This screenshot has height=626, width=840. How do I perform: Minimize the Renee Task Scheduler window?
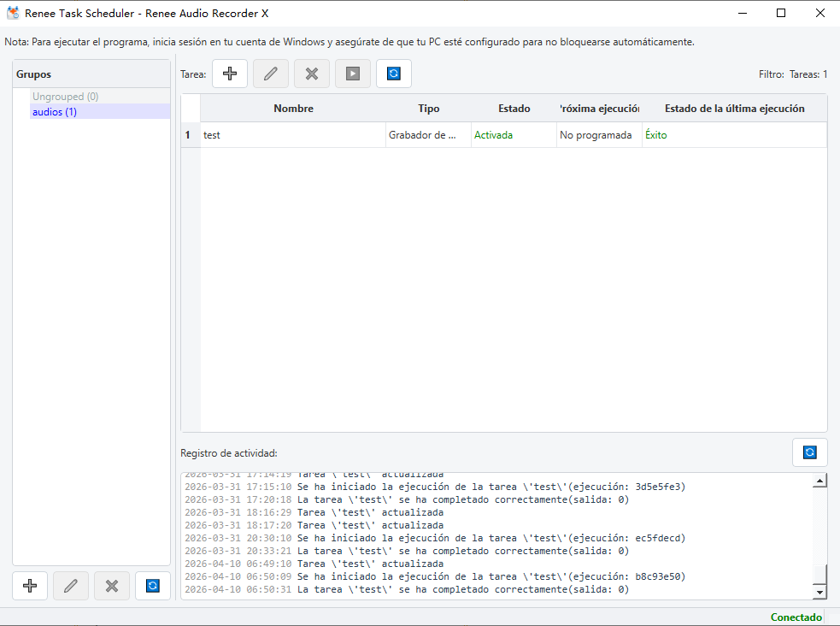pyautogui.click(x=742, y=13)
